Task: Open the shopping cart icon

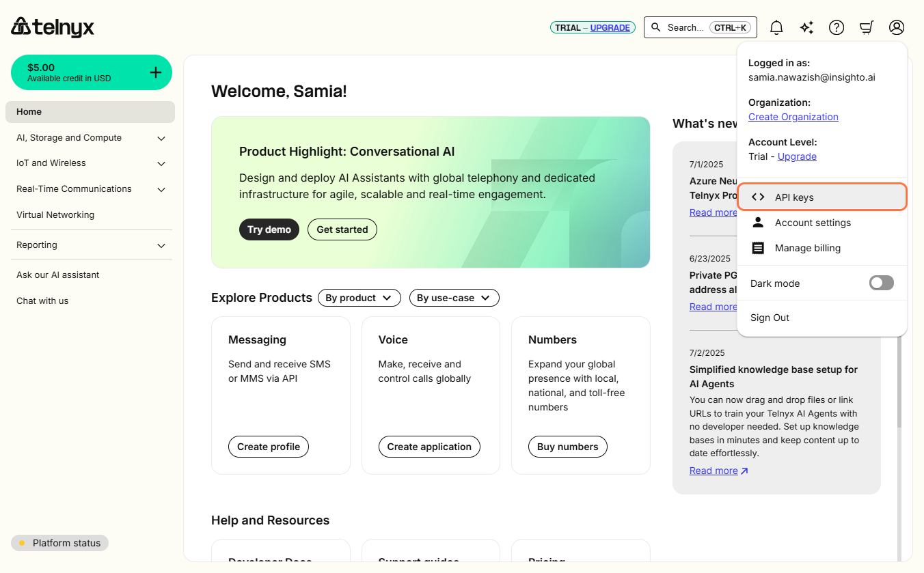Action: click(x=867, y=27)
